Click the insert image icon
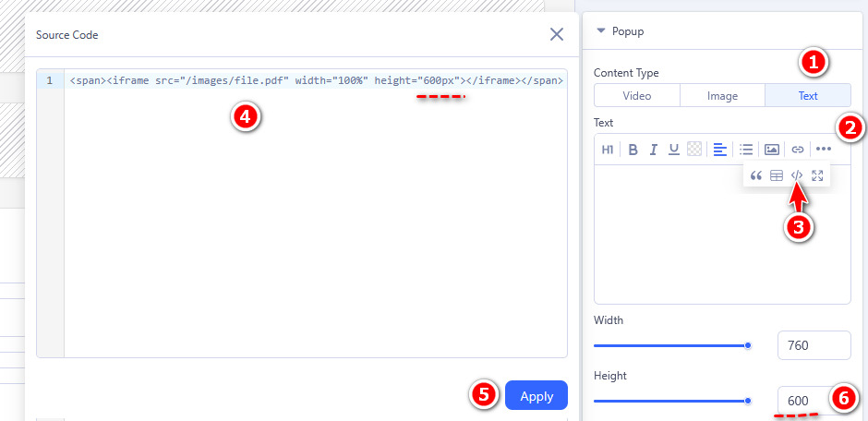The image size is (868, 421). click(772, 150)
